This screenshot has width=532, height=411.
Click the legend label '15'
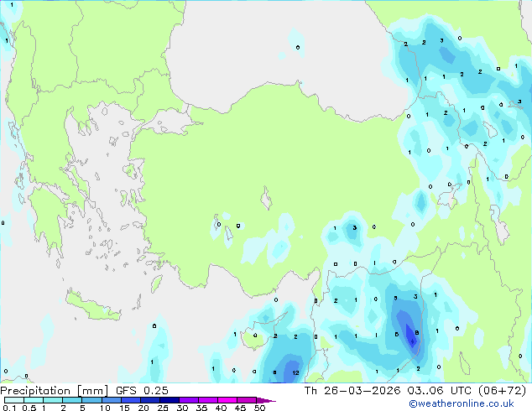click(x=124, y=408)
